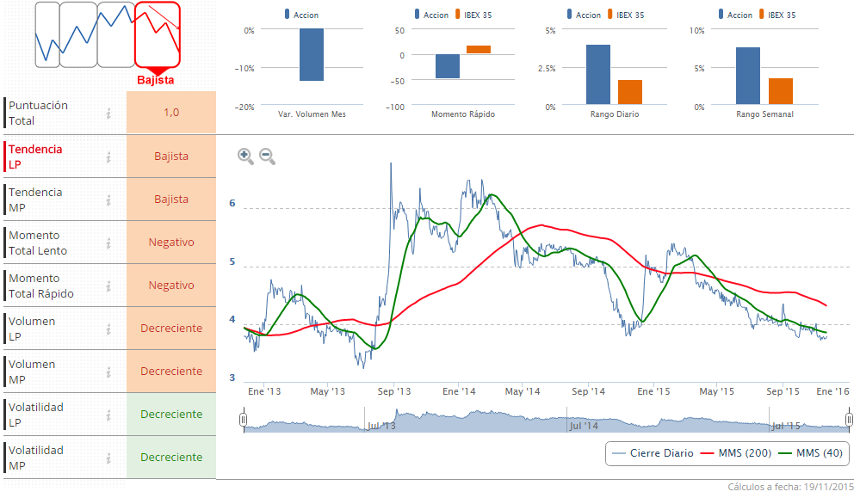
Task: Show info for Momento Total Lento
Action: pos(109,243)
